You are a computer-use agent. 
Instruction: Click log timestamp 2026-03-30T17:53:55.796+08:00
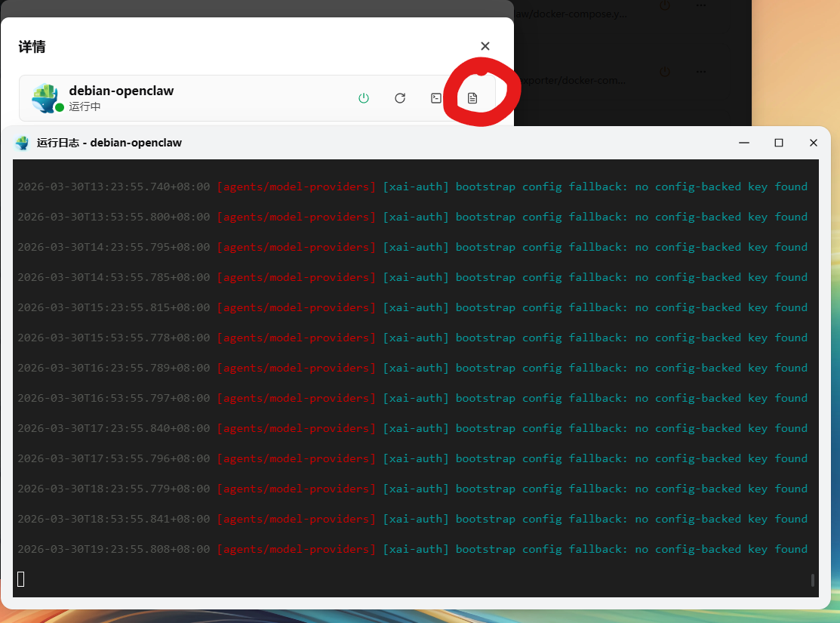(x=113, y=458)
